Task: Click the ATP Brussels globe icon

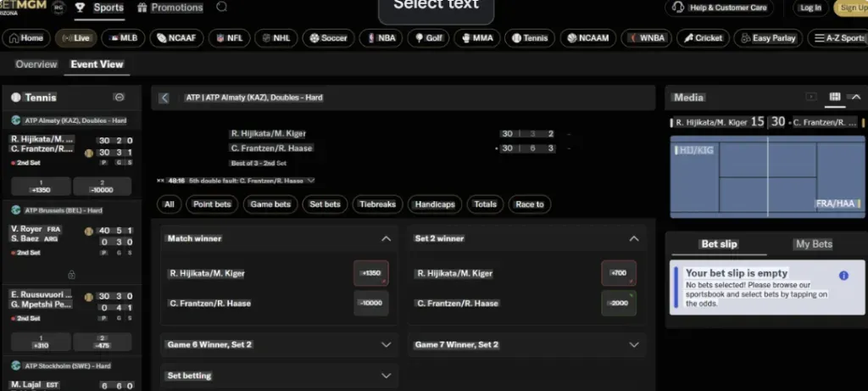Action: (15, 210)
